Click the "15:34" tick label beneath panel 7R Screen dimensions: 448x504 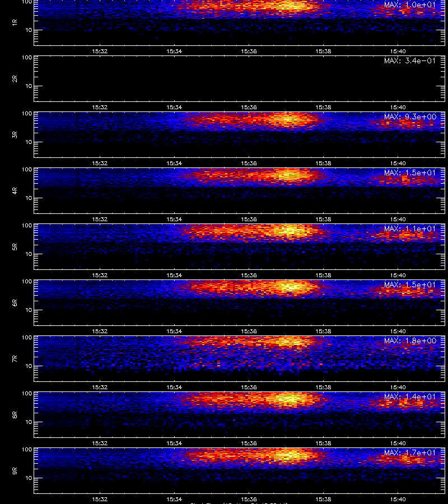pos(174,387)
